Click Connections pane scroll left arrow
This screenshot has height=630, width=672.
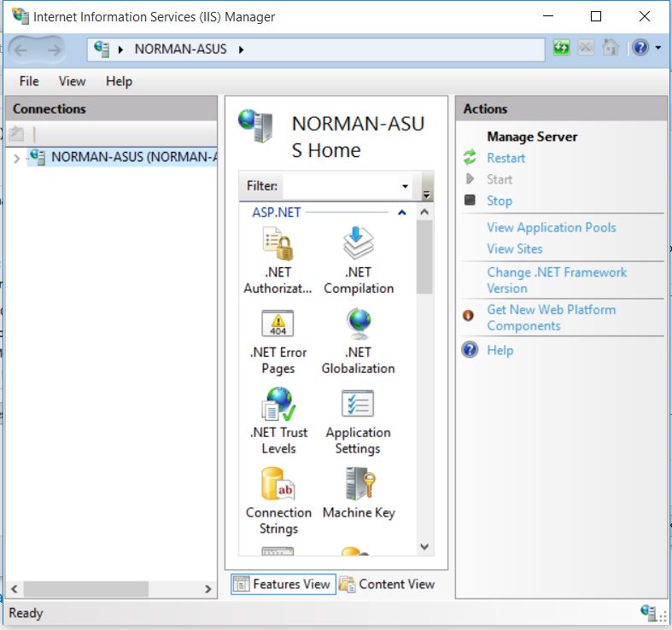tap(15, 589)
